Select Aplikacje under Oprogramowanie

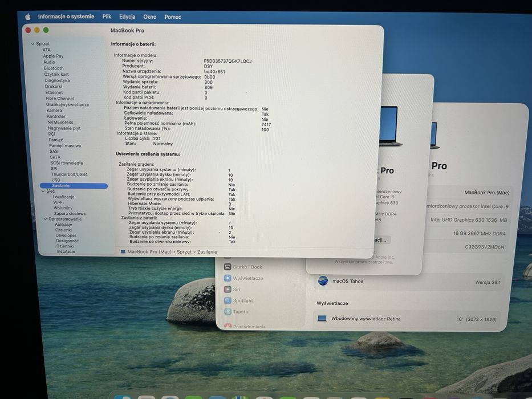tap(63, 224)
